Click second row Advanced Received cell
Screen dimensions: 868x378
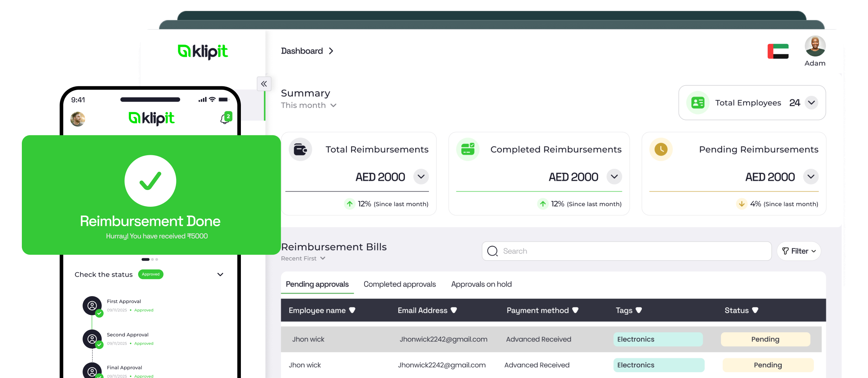[x=537, y=365]
